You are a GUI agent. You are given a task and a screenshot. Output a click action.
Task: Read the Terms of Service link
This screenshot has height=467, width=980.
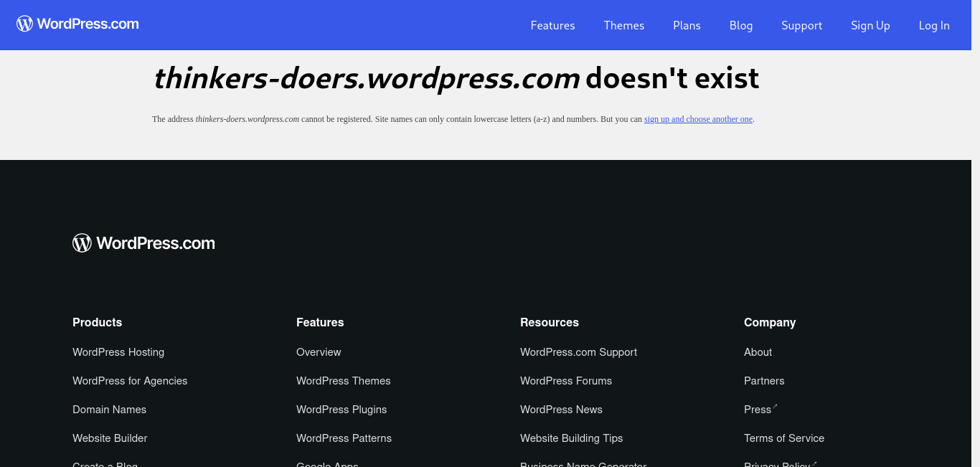784,438
